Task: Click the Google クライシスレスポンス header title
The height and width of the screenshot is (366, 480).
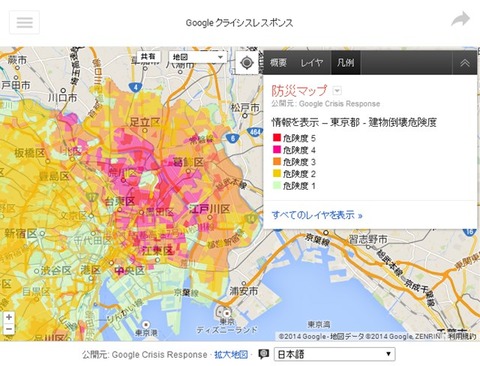Action: 239,23
